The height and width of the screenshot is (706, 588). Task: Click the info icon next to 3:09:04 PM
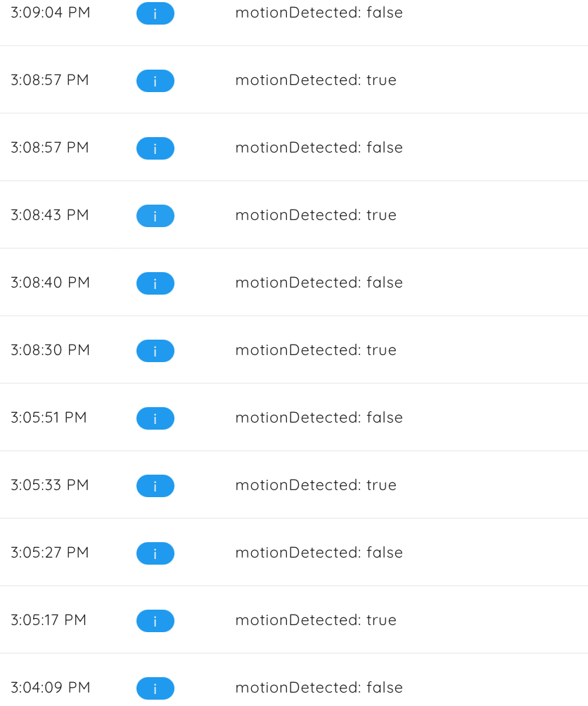tap(155, 13)
